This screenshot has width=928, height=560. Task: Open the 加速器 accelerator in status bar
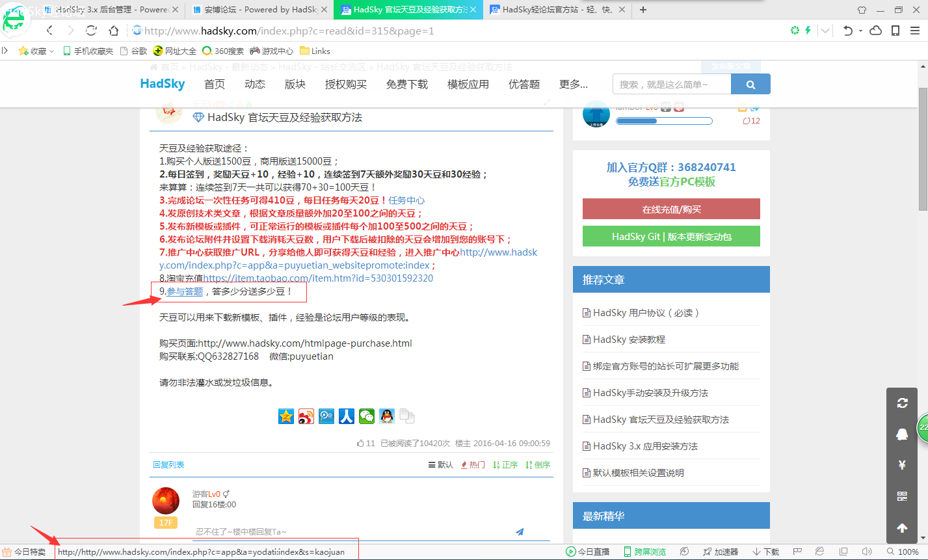[720, 552]
